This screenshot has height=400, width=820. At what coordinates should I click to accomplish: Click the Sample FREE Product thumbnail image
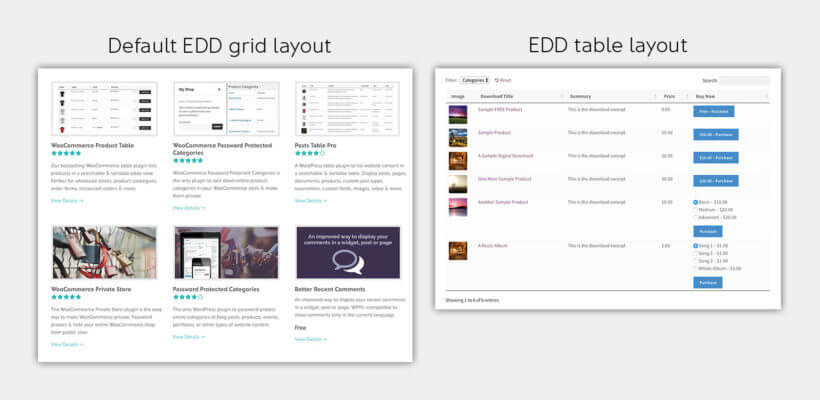458,115
